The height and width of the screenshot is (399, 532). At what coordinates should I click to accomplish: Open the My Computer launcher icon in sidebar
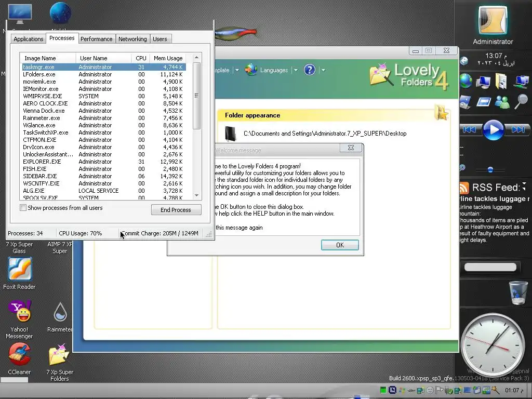coord(483,82)
